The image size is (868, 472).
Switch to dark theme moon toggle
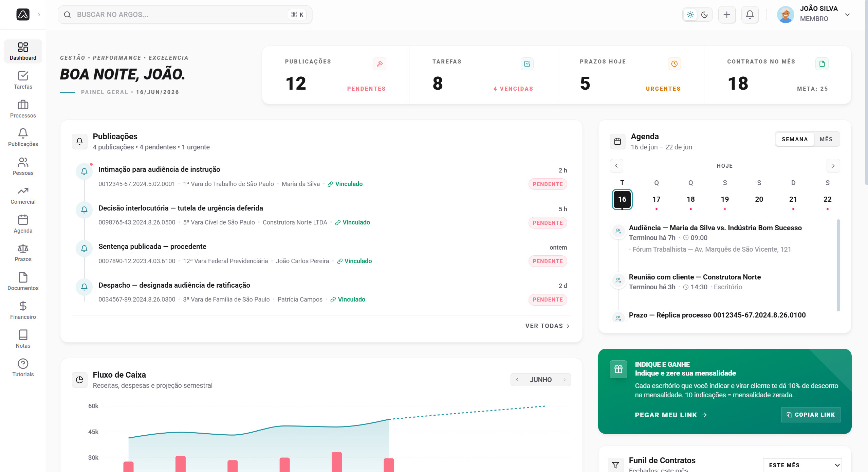point(705,15)
